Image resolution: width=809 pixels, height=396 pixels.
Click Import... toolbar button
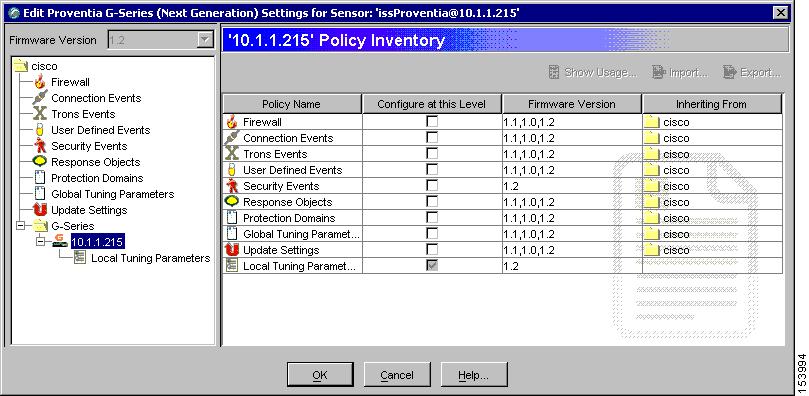coord(680,73)
